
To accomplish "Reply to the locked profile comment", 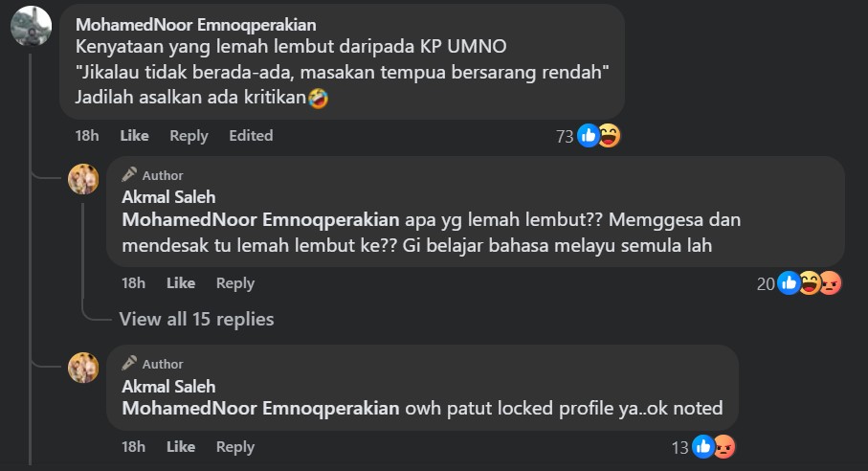I will [x=235, y=447].
